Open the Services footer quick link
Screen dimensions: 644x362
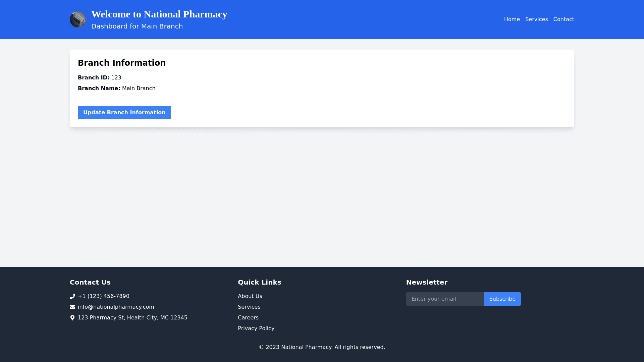249,307
